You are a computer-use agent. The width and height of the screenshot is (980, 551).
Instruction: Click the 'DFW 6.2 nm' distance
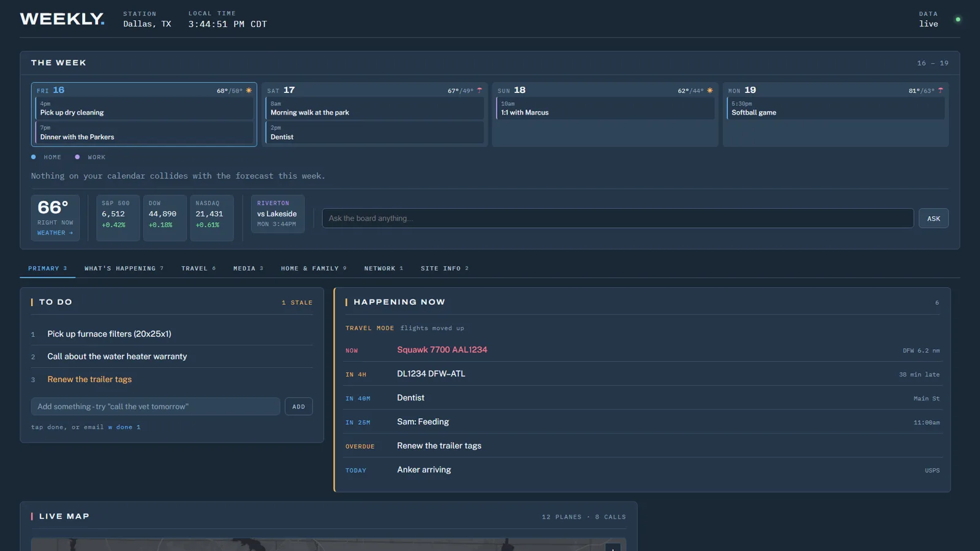921,351
